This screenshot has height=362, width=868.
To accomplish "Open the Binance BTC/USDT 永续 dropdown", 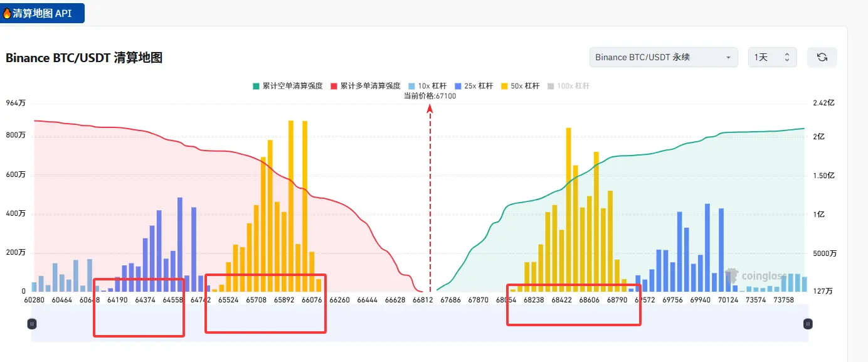I will tap(664, 57).
